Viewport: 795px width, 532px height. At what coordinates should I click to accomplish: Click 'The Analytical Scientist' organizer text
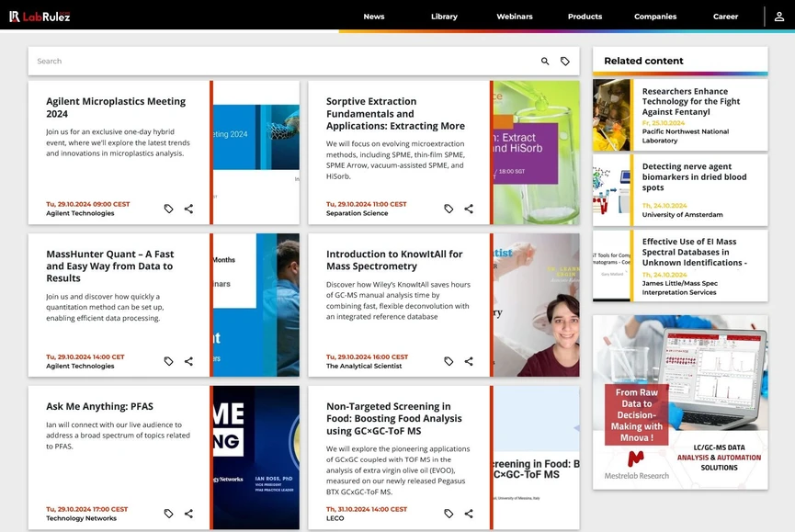click(364, 366)
